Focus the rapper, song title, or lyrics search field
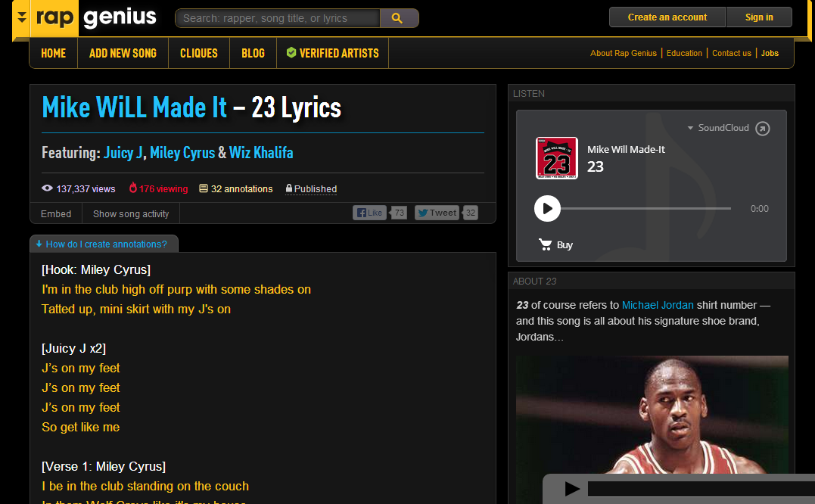815x504 pixels. click(278, 18)
